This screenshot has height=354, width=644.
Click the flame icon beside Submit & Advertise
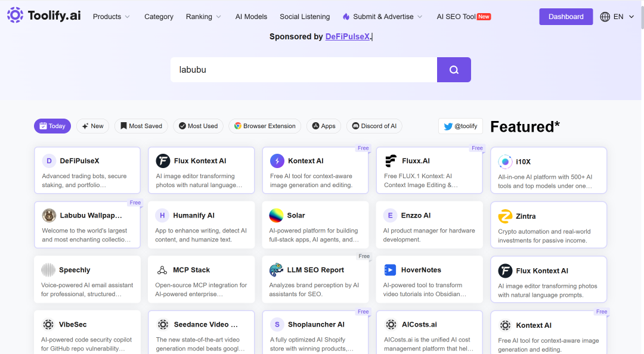pyautogui.click(x=346, y=17)
